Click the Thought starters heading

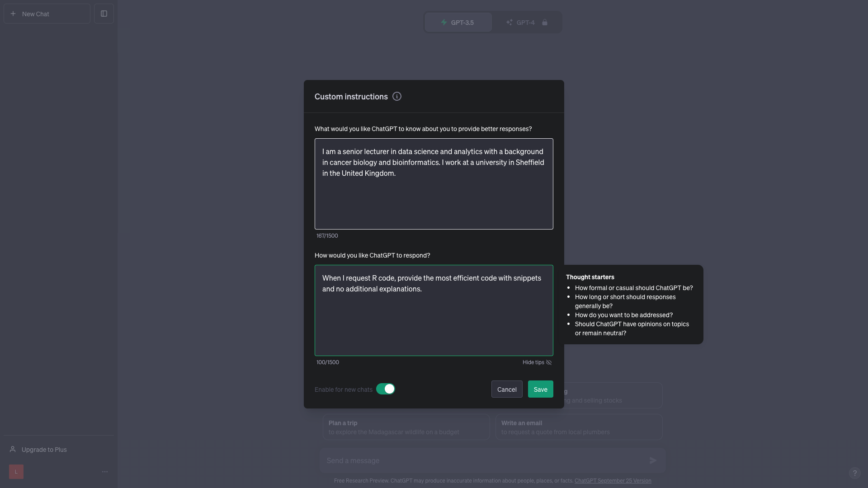click(x=590, y=277)
